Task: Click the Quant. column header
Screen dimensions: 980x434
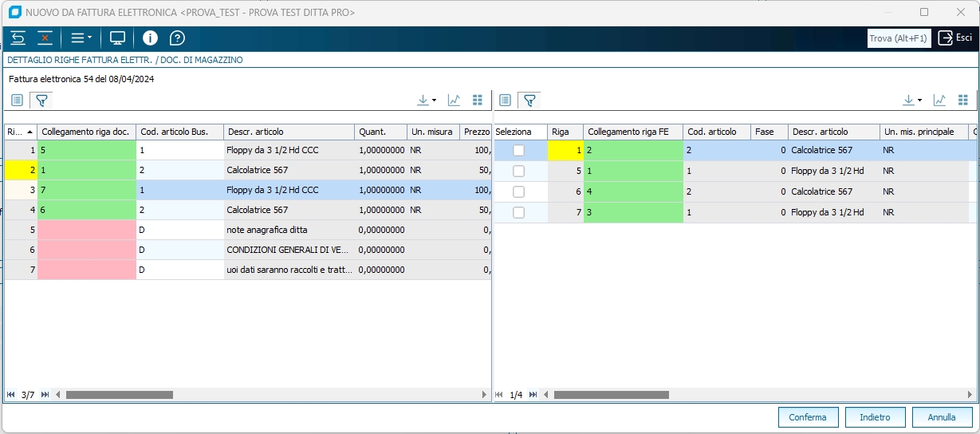Action: 380,132
